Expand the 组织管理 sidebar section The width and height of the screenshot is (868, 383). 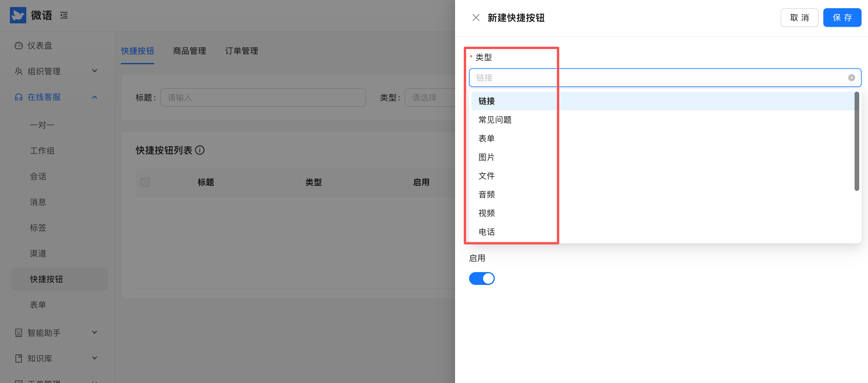[x=95, y=71]
